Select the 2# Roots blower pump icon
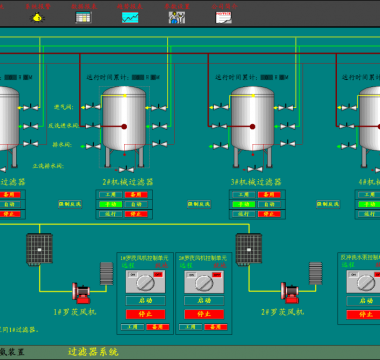The height and width of the screenshot is (360, 380). [x=290, y=293]
